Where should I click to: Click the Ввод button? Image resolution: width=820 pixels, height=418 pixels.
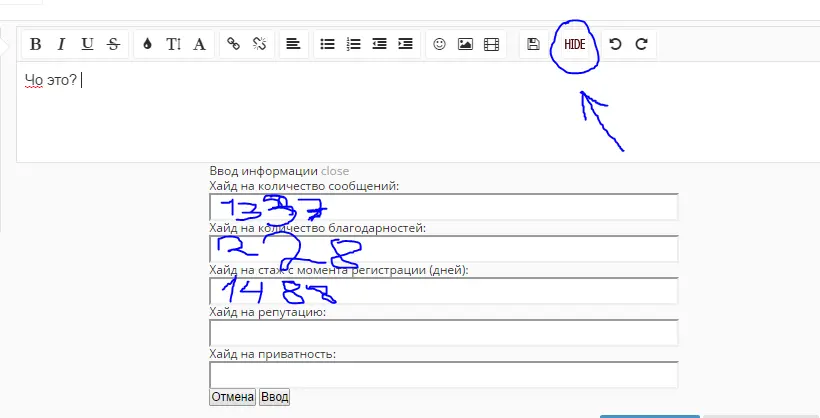coord(275,397)
